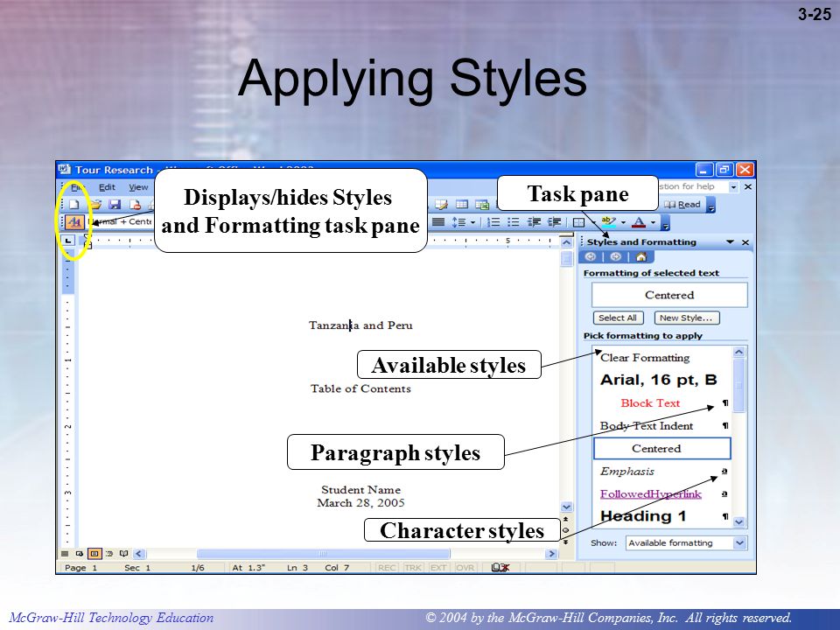Open the Style box 'Normal + Cente'
The width and height of the screenshot is (840, 630).
tap(121, 221)
